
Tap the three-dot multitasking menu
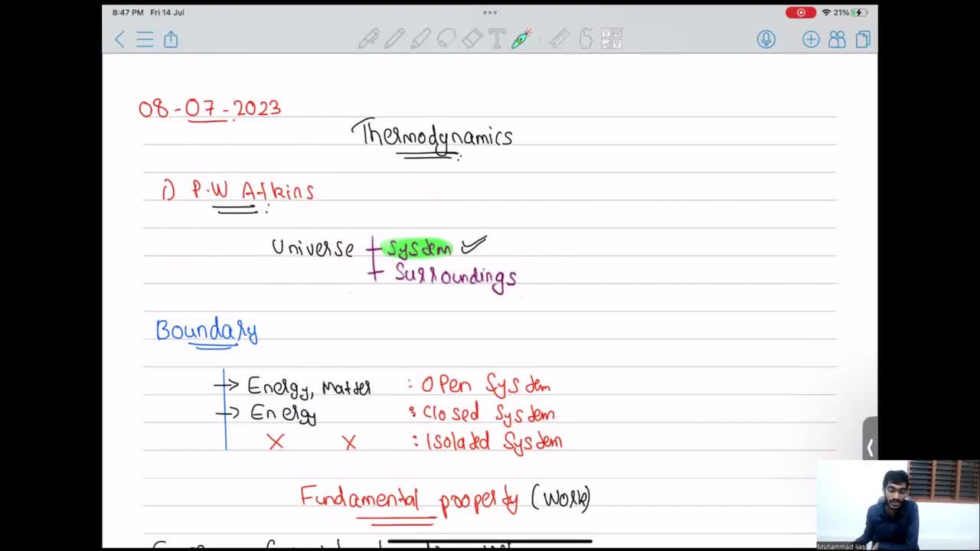pyautogui.click(x=490, y=12)
